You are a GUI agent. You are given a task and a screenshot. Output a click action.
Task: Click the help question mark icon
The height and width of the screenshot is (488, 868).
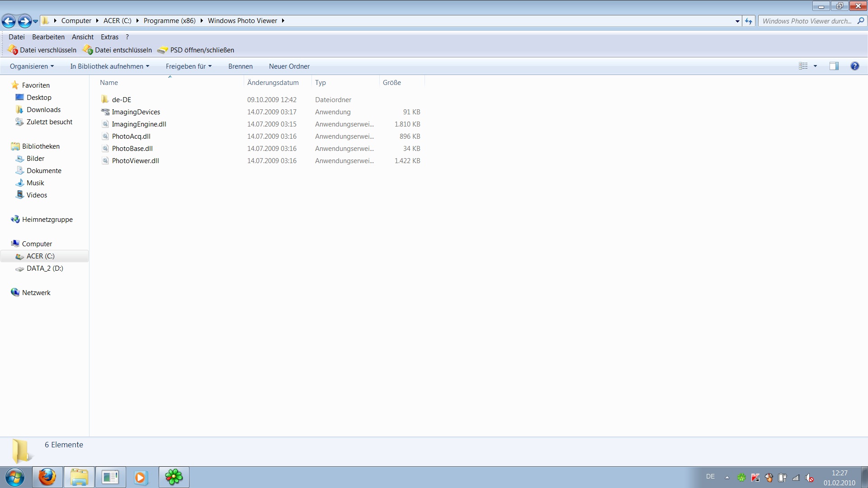coord(854,66)
